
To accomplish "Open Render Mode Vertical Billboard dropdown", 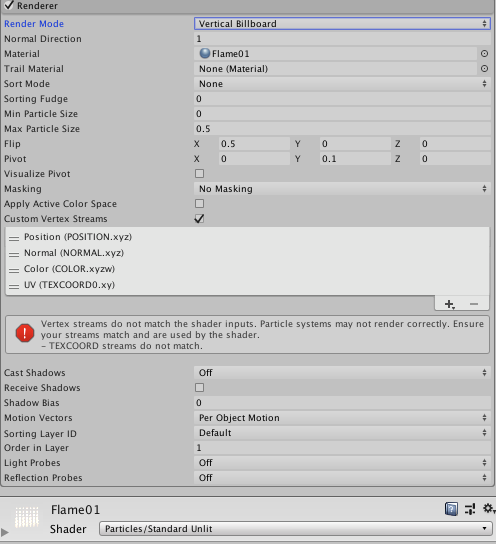I will [342, 24].
